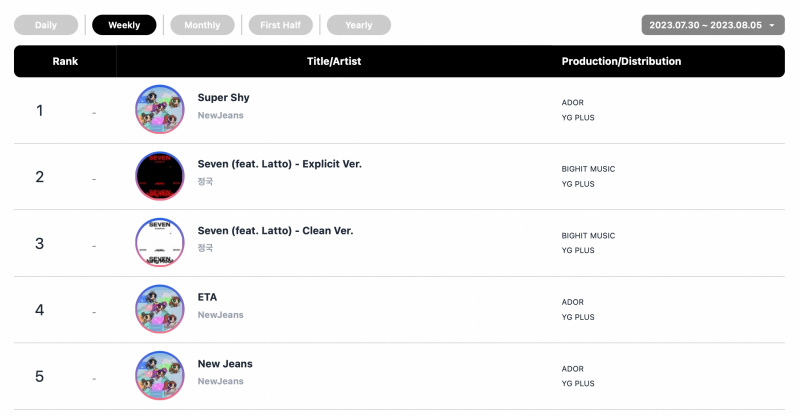
Task: Click NewJeans artist name under Super Shy
Action: tap(220, 115)
